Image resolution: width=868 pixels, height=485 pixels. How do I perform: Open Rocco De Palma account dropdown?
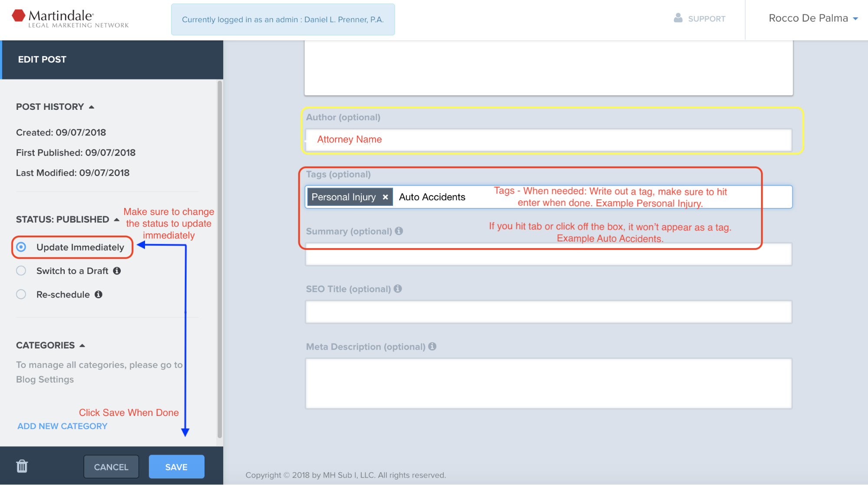point(813,18)
